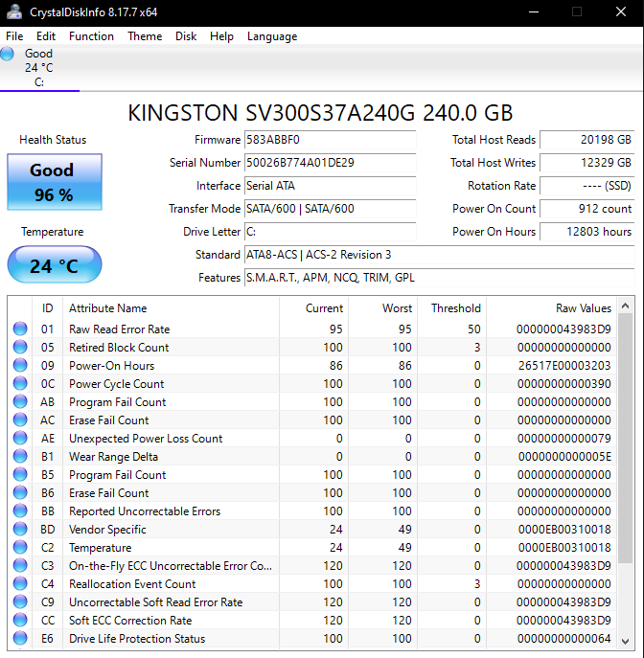Click the Transfer Mode SATA/600 field
Screen dimensions: 644x658
tap(330, 209)
